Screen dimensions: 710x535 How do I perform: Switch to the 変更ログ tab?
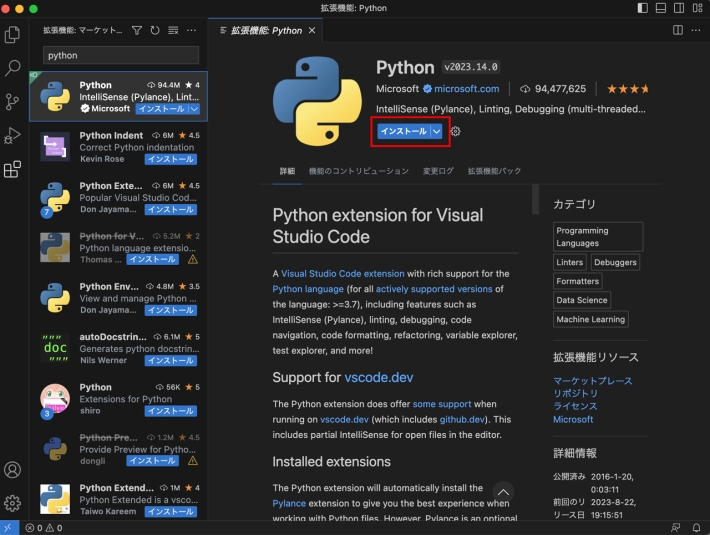[438, 171]
